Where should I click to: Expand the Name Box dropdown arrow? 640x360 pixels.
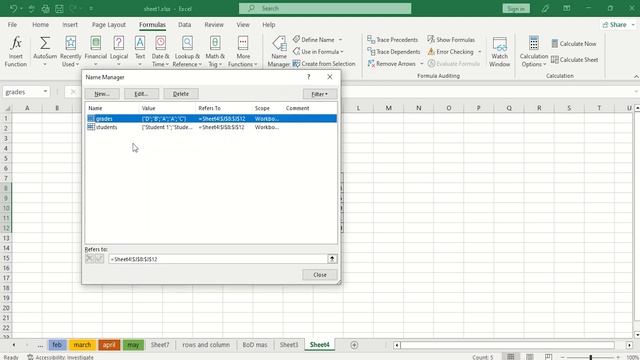[45, 91]
